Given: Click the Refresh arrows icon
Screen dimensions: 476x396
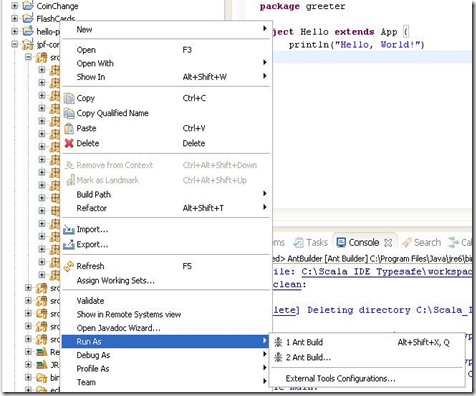Looking at the screenshot, I should pyautogui.click(x=69, y=266).
